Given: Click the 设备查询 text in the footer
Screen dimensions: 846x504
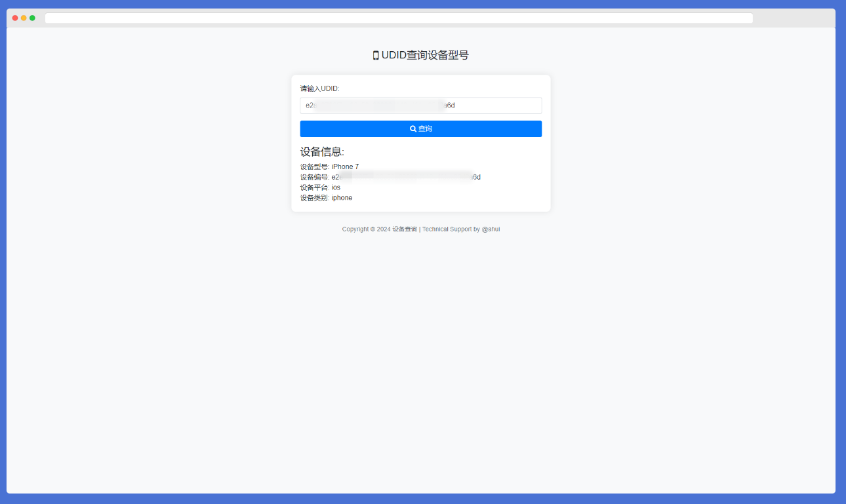Looking at the screenshot, I should (x=405, y=229).
